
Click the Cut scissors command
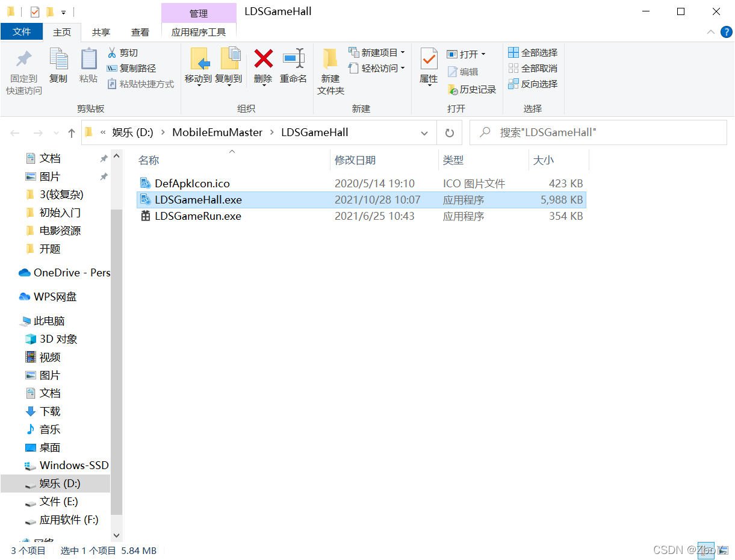[x=123, y=53]
